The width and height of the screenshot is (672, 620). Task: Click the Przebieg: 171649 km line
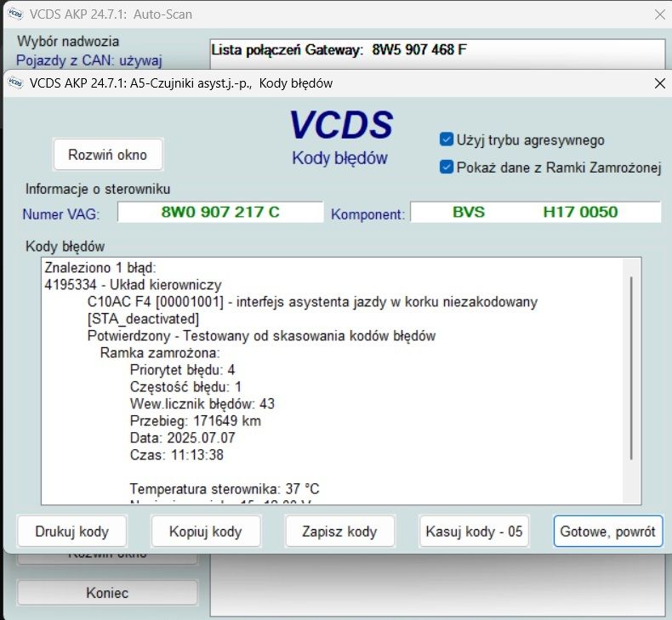[x=196, y=421]
